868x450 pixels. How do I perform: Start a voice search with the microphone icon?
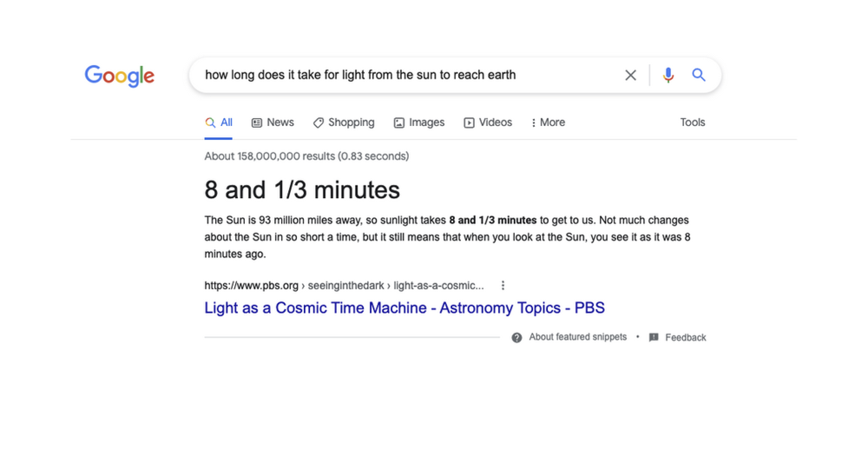pyautogui.click(x=668, y=75)
